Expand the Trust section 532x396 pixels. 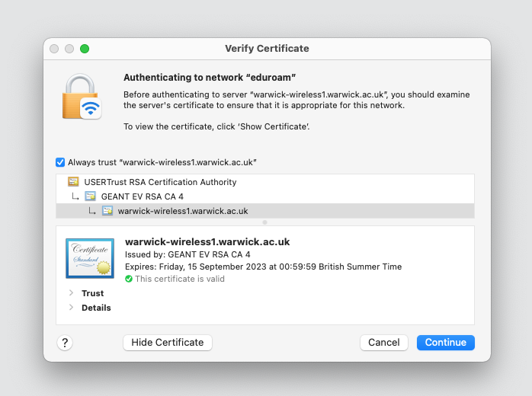(x=72, y=293)
